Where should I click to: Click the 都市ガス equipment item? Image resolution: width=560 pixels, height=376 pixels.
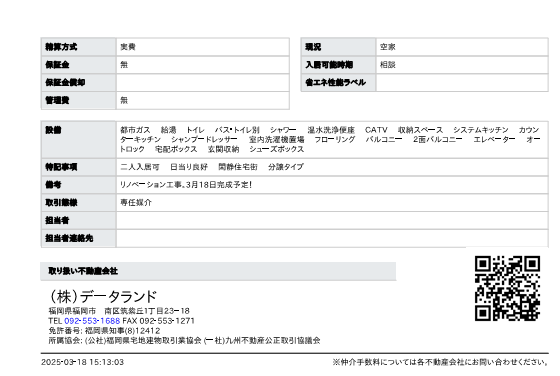(x=135, y=130)
